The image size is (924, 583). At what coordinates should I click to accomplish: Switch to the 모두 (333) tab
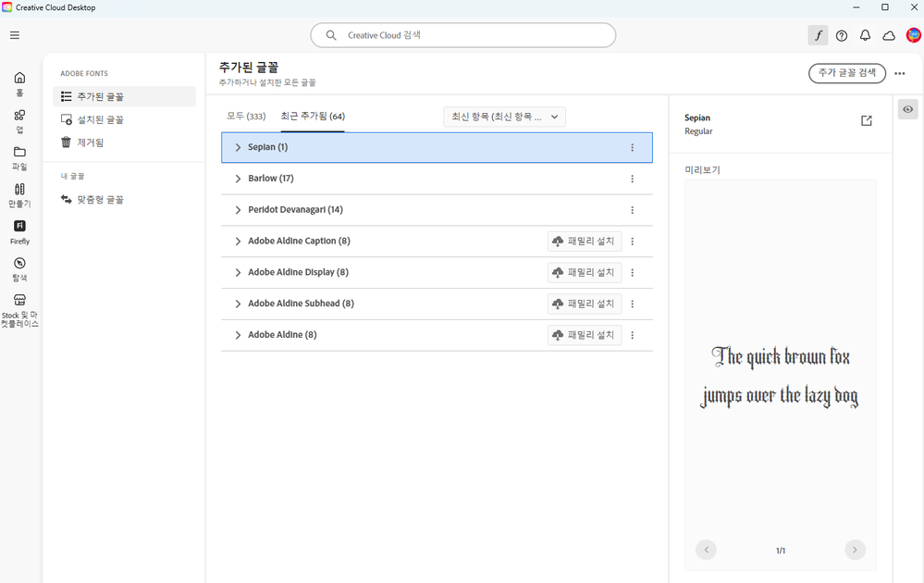click(x=246, y=116)
